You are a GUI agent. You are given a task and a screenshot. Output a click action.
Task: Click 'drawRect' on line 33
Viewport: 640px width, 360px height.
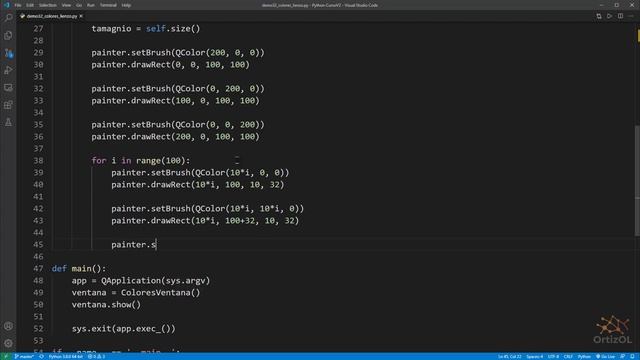pyautogui.click(x=151, y=100)
